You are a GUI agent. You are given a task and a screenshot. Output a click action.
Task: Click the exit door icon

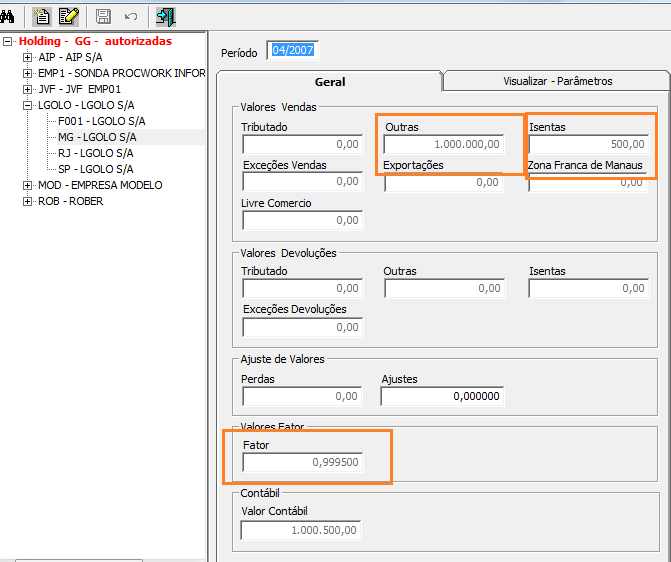pos(166,16)
